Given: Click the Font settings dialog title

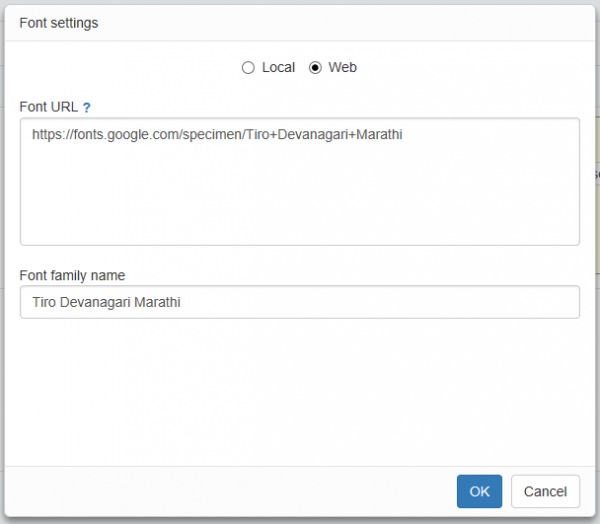Looking at the screenshot, I should (x=59, y=23).
